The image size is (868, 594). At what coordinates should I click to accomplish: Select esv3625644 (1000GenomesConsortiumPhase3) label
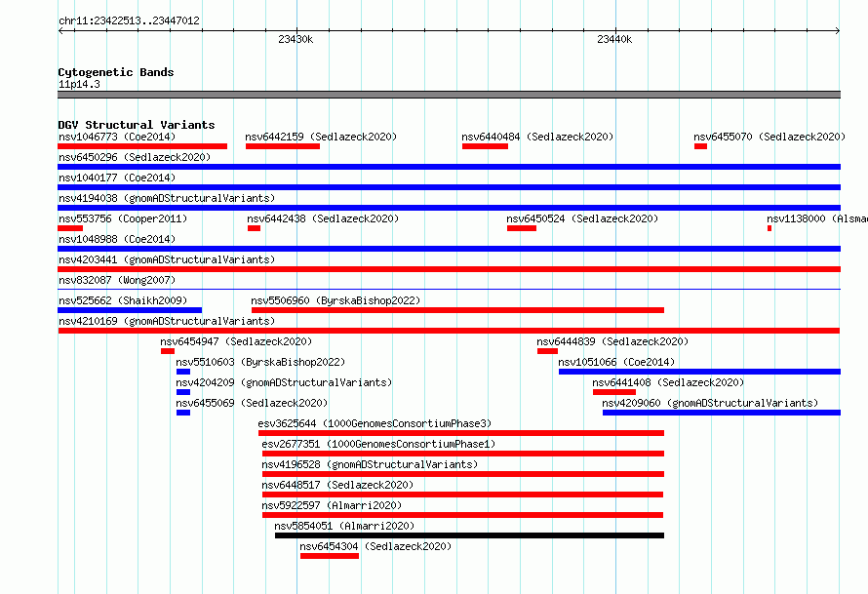tap(375, 423)
